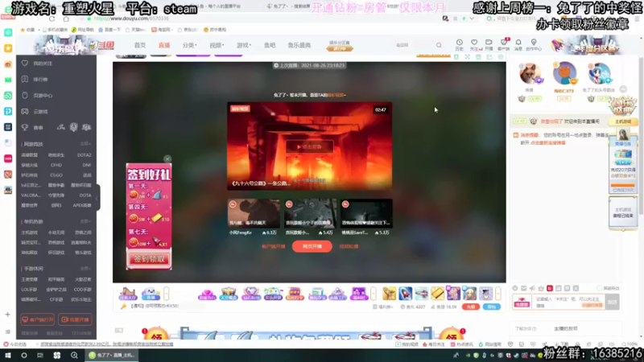Screen dimensions: 644x362
Task: Open the web game center mouse icon
Action: point(25,95)
